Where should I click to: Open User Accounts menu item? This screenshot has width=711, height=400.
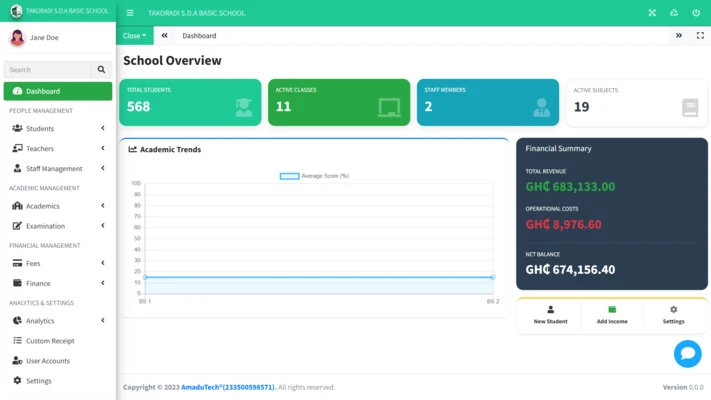tap(58, 361)
